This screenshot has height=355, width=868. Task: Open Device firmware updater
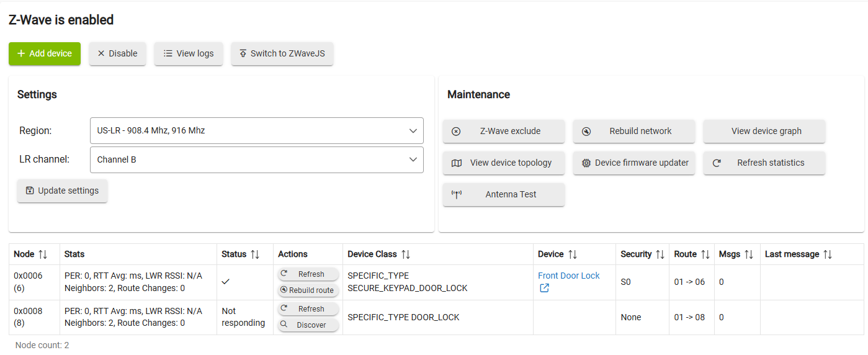(634, 163)
